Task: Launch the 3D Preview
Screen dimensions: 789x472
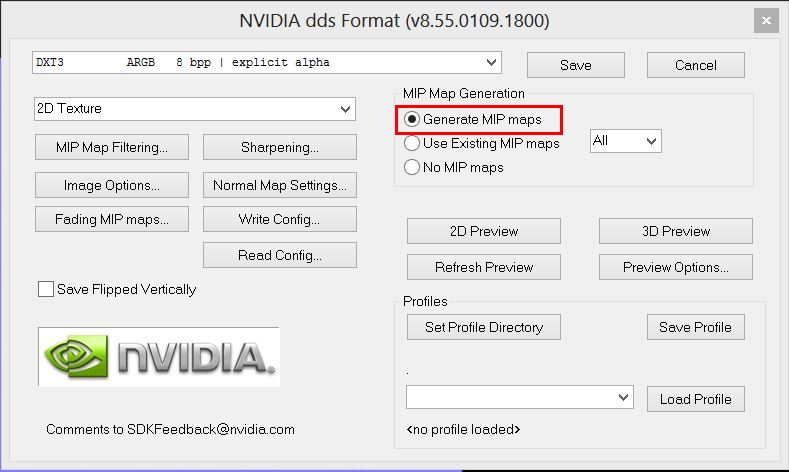Action: [x=675, y=231]
